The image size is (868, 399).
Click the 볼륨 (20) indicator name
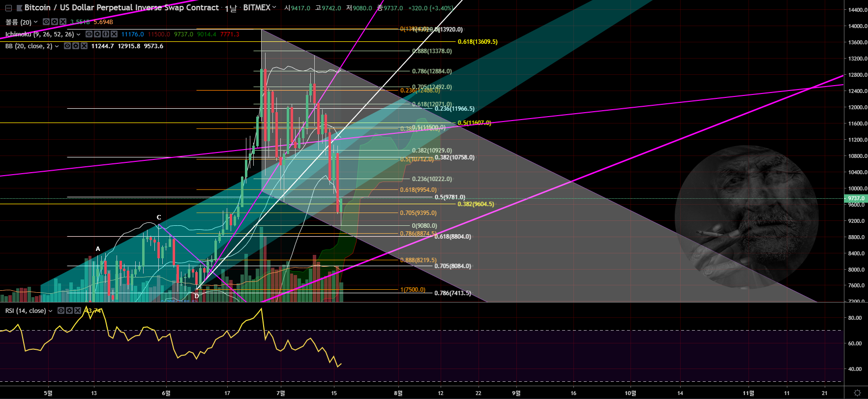coord(19,22)
